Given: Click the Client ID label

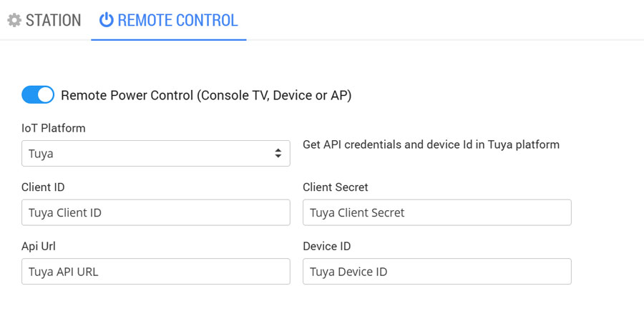Looking at the screenshot, I should coord(44,187).
